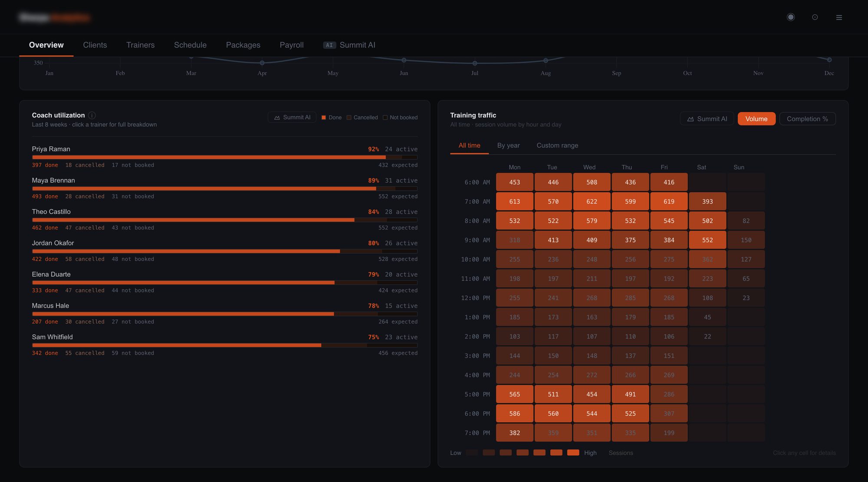Click '48 not booked' under Jordan Okafor
The height and width of the screenshot is (482, 868).
(133, 259)
